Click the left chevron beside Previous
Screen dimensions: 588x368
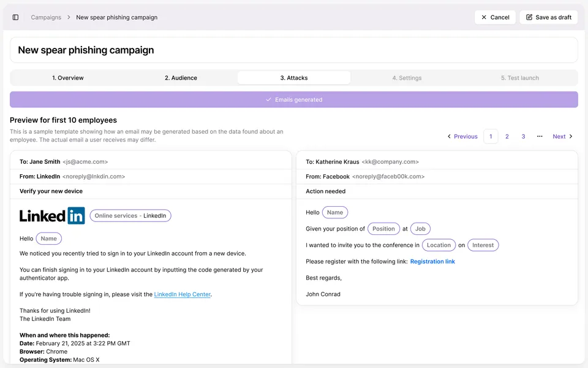point(449,136)
